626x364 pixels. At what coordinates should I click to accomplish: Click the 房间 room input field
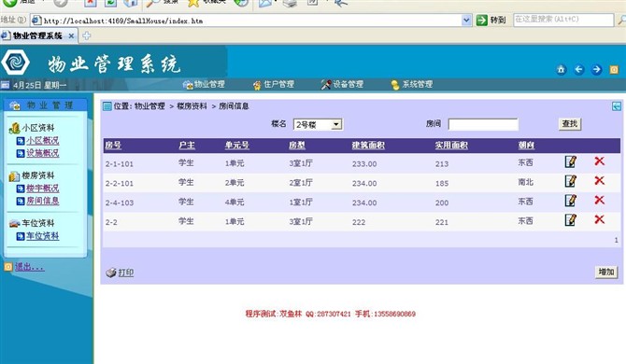click(x=483, y=124)
